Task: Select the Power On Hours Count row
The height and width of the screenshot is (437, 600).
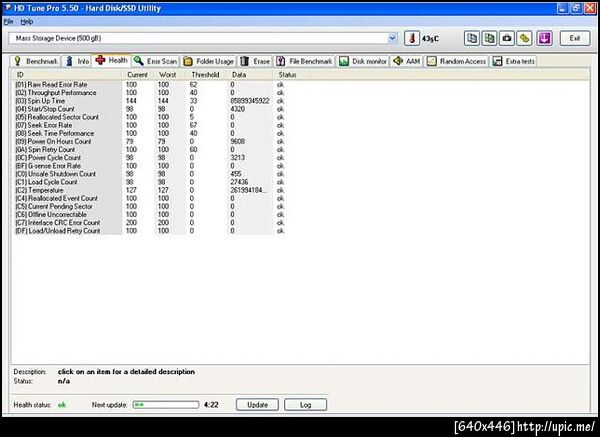Action: [150, 142]
